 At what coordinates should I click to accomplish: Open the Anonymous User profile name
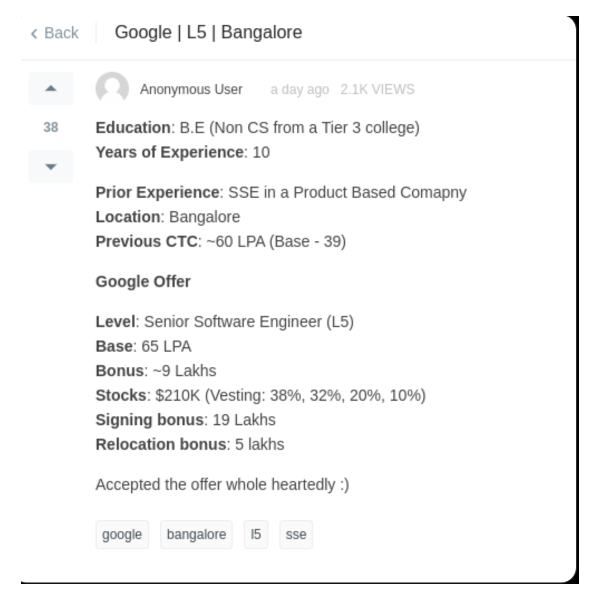tap(191, 90)
